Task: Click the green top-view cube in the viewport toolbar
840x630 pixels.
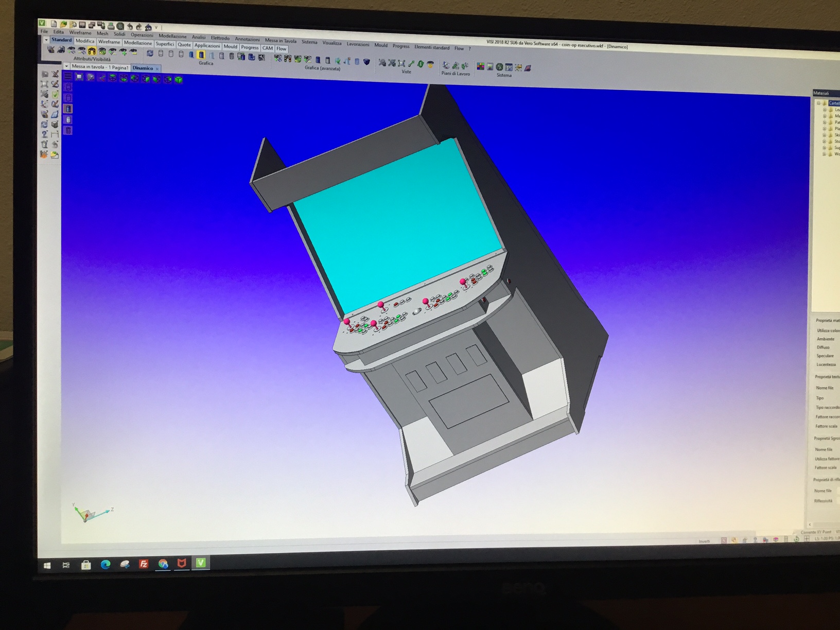Action: (112, 78)
